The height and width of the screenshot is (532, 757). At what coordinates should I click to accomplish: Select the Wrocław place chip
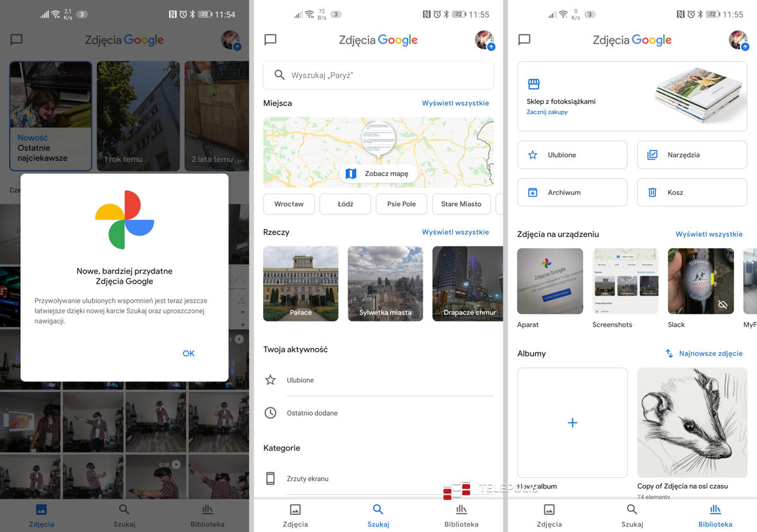(289, 204)
